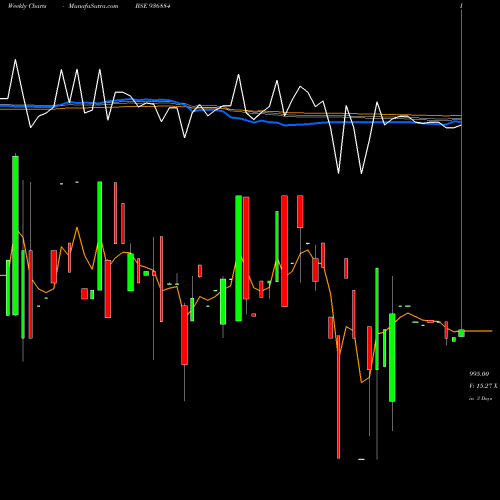Click the tallest green candle at far left

(15, 235)
